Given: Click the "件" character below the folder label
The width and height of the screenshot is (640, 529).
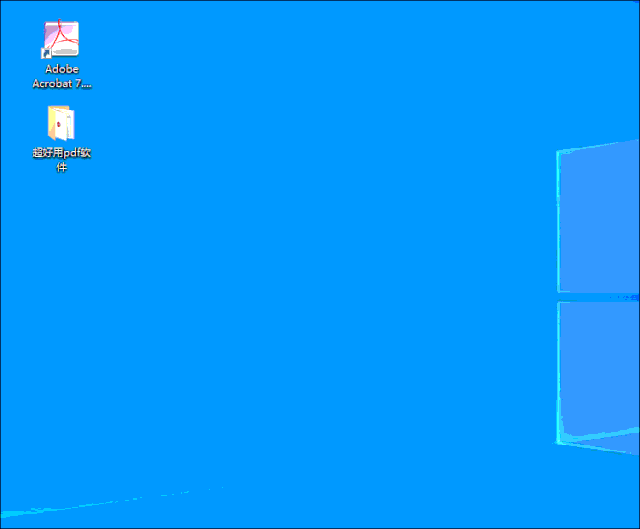Looking at the screenshot, I should (x=62, y=167).
